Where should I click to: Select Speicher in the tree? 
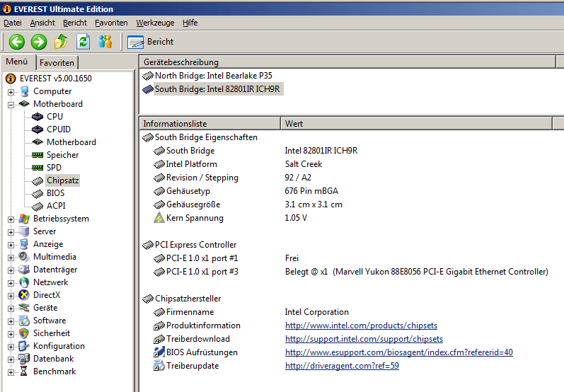(62, 155)
